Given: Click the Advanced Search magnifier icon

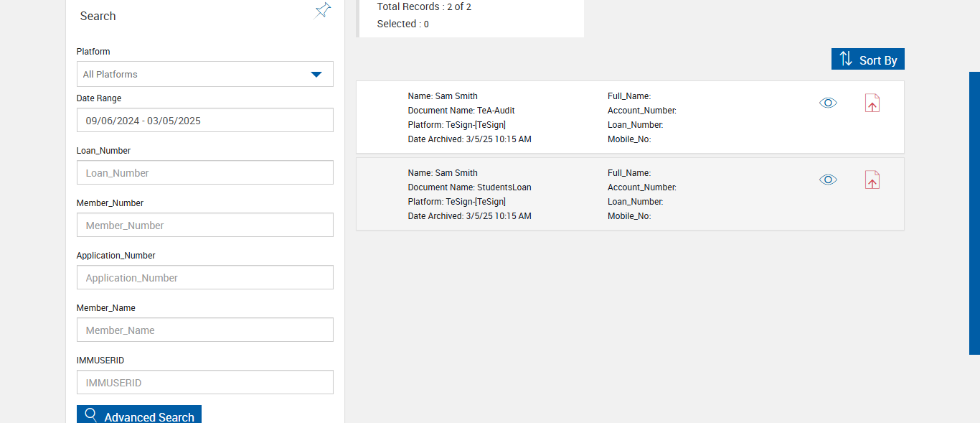Looking at the screenshot, I should pos(91,415).
